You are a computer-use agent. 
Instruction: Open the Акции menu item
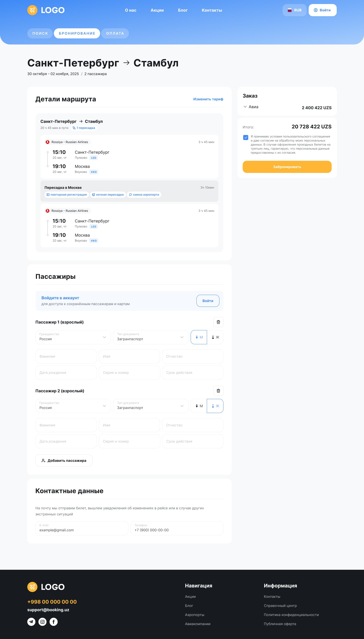pos(157,10)
